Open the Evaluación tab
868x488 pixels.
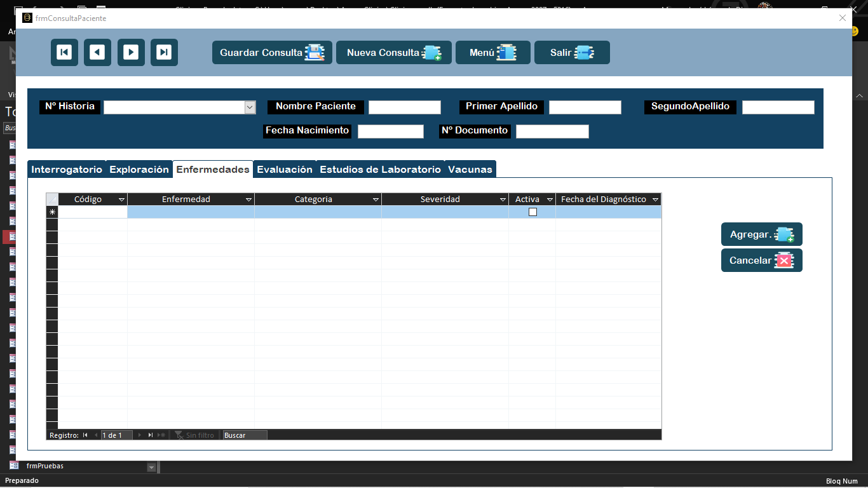tap(285, 170)
